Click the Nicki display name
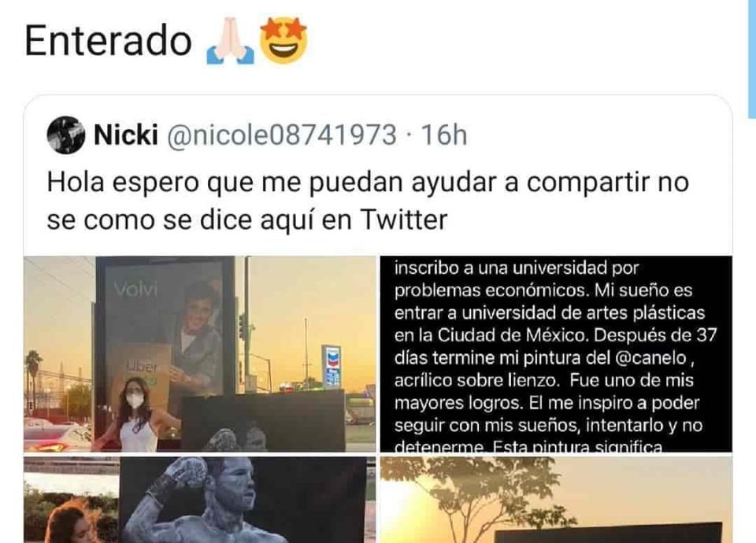Screen dimensions: 756x543 (126, 135)
